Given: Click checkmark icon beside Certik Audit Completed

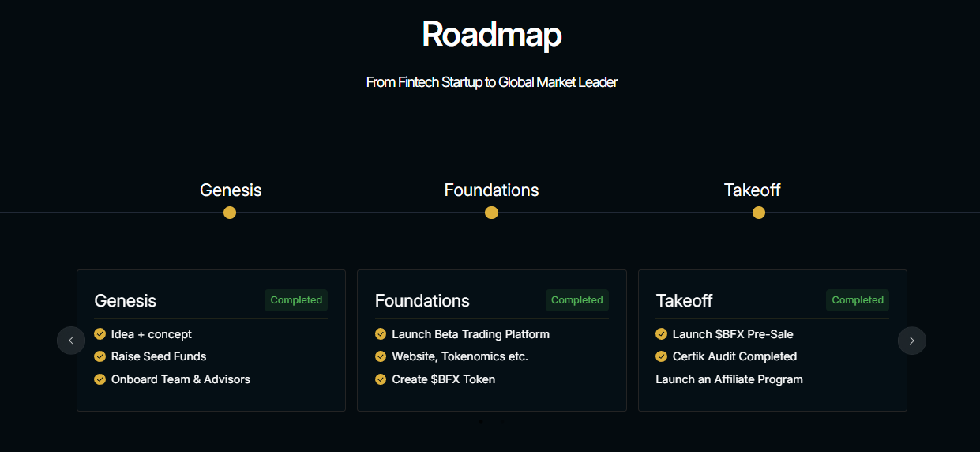Looking at the screenshot, I should pyautogui.click(x=661, y=356).
